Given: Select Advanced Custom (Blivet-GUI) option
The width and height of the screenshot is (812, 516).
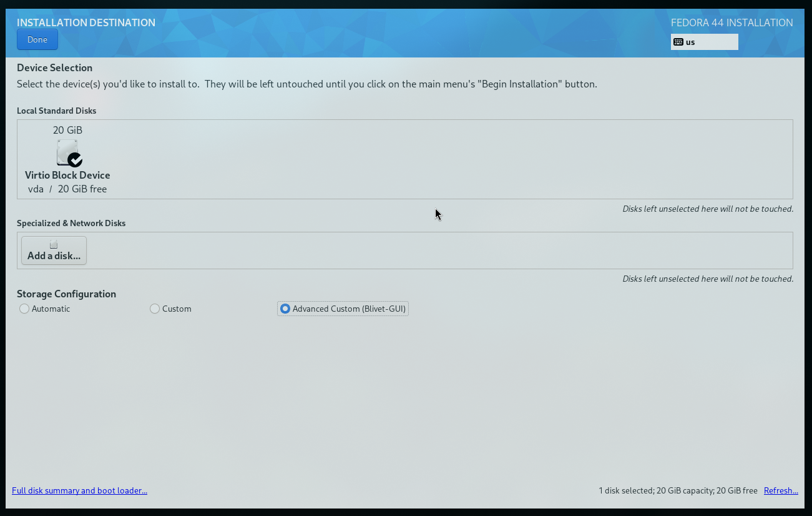Looking at the screenshot, I should click(x=343, y=309).
